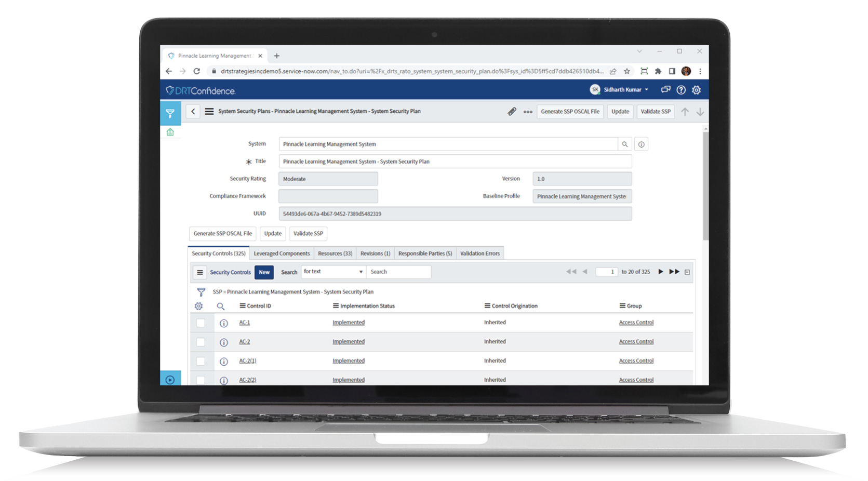Switch to Leveraged Components tab
868x481 pixels.
point(282,253)
